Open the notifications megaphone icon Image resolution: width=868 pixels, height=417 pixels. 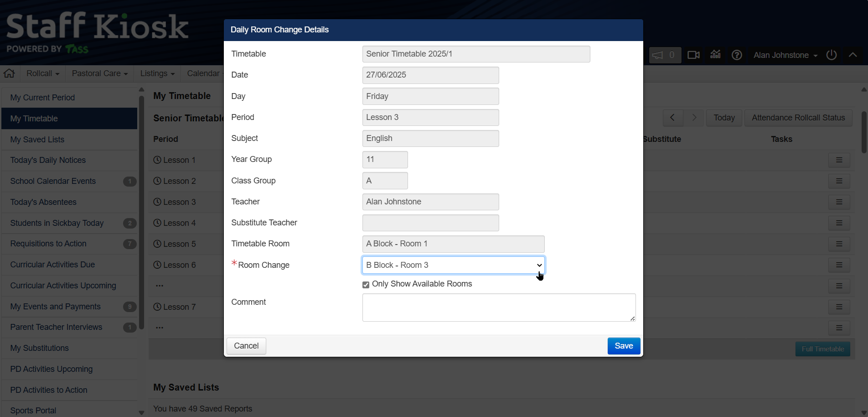pos(657,55)
